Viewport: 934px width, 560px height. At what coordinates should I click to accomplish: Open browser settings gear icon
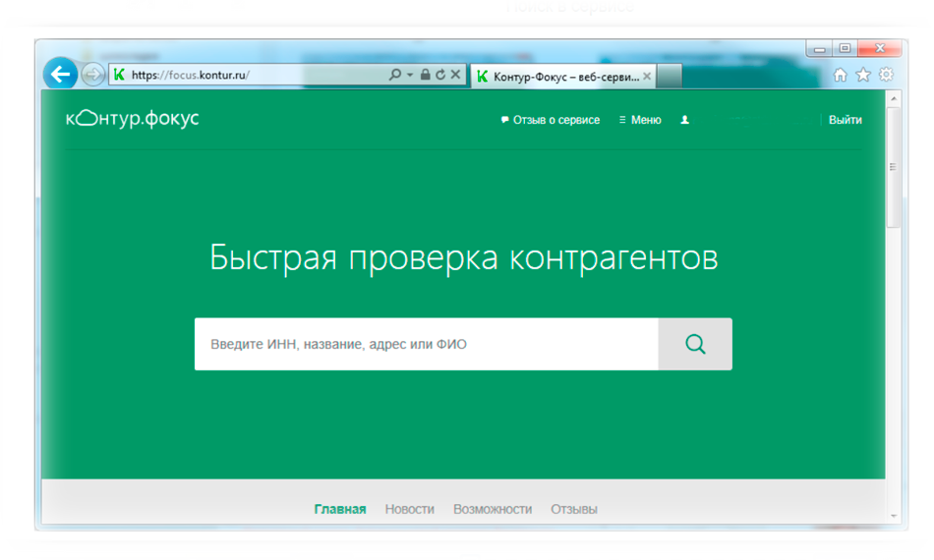pos(887,75)
